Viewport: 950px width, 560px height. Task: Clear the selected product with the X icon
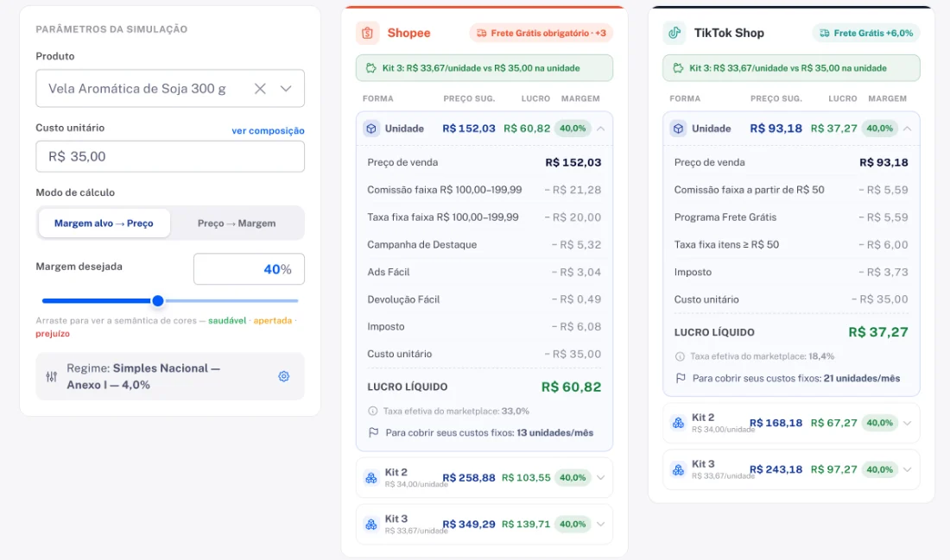260,88
